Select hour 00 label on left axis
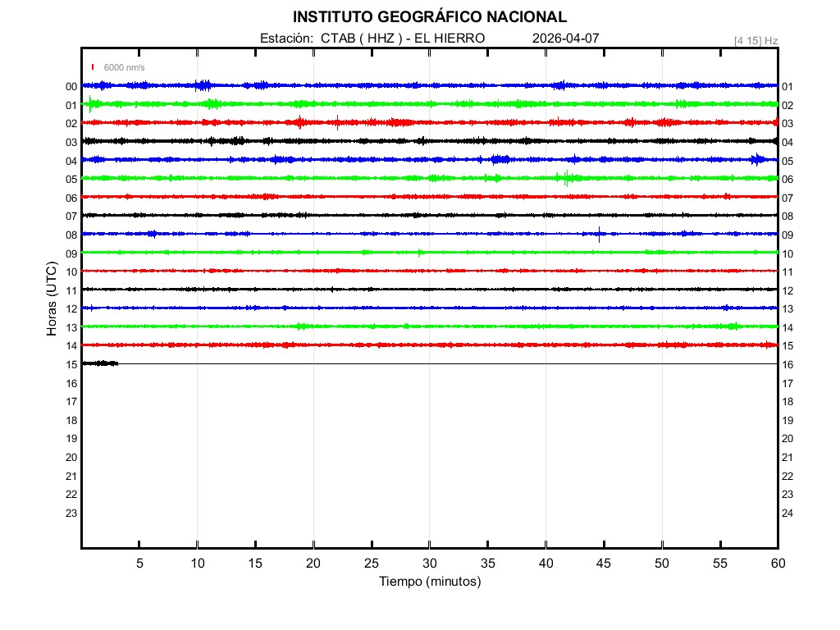This screenshot has width=840, height=630. pyautogui.click(x=71, y=87)
